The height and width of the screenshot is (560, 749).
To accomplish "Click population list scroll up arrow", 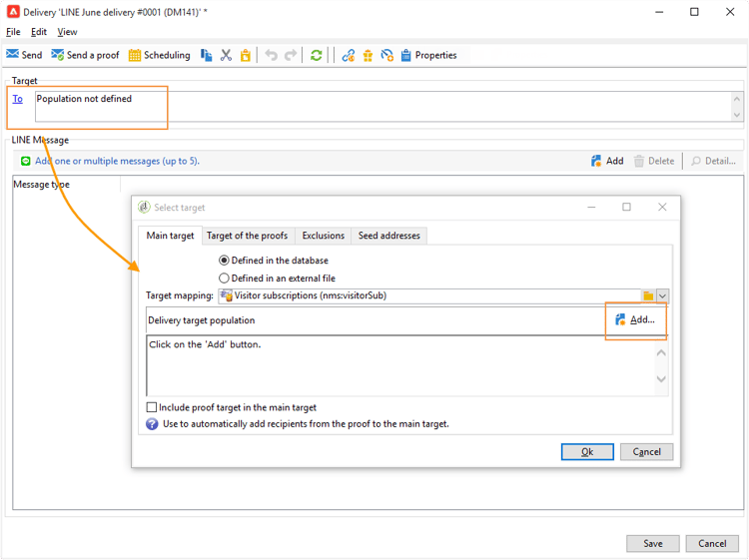I will click(x=661, y=353).
